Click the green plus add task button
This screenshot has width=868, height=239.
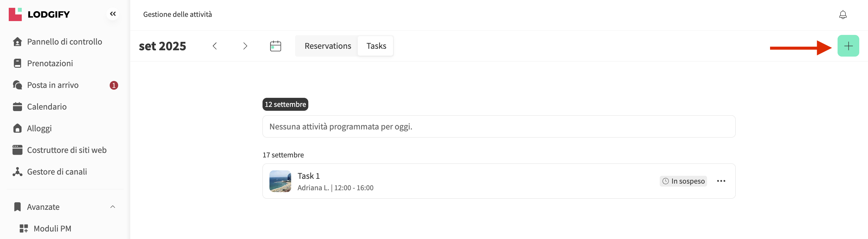point(848,46)
